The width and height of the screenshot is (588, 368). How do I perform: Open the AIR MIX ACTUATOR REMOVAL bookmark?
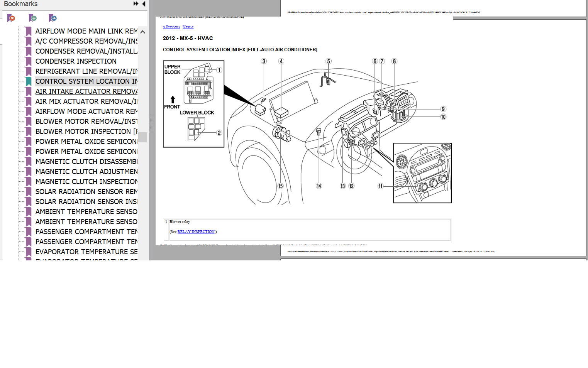coord(86,101)
